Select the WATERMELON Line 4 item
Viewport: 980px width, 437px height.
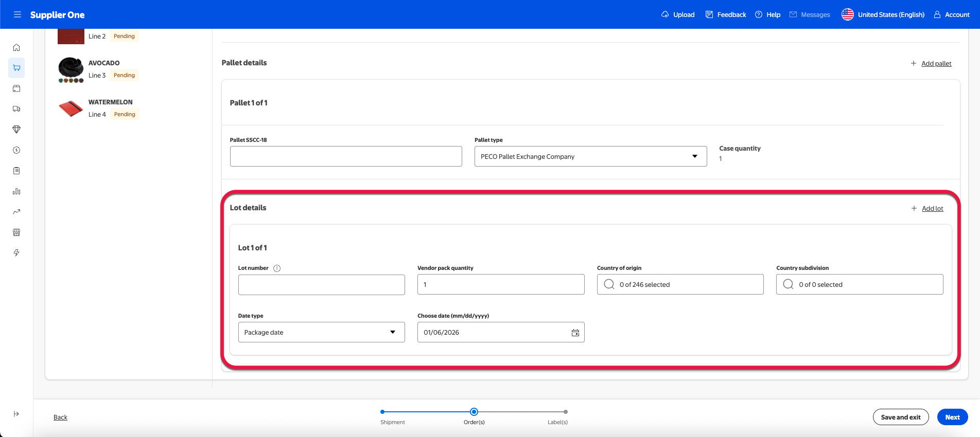click(110, 108)
